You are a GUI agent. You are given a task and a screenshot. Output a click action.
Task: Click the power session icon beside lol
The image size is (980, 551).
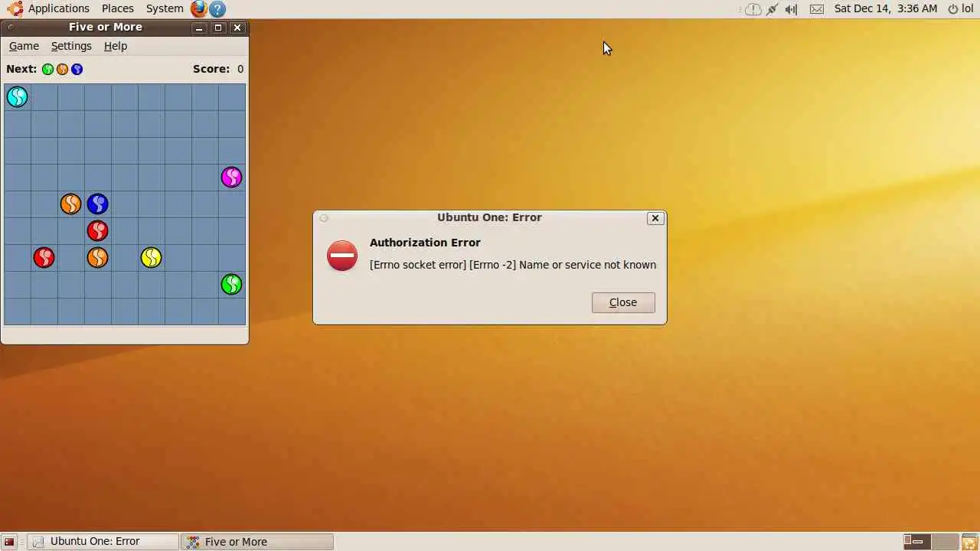pos(953,9)
